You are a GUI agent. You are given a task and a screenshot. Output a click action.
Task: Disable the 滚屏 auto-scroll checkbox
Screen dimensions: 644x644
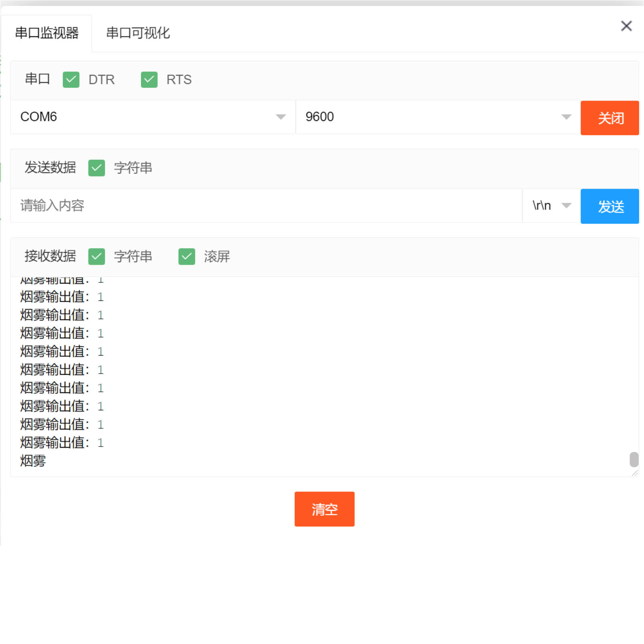(x=187, y=257)
